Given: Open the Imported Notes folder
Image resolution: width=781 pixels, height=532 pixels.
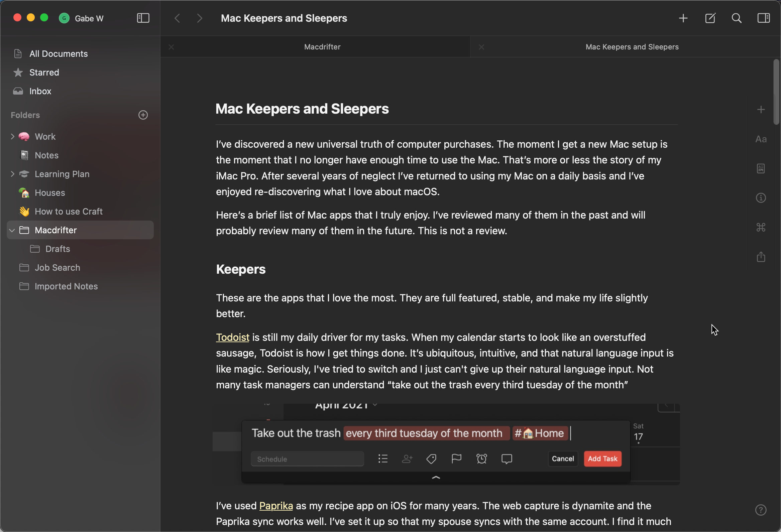Looking at the screenshot, I should (x=80, y=286).
